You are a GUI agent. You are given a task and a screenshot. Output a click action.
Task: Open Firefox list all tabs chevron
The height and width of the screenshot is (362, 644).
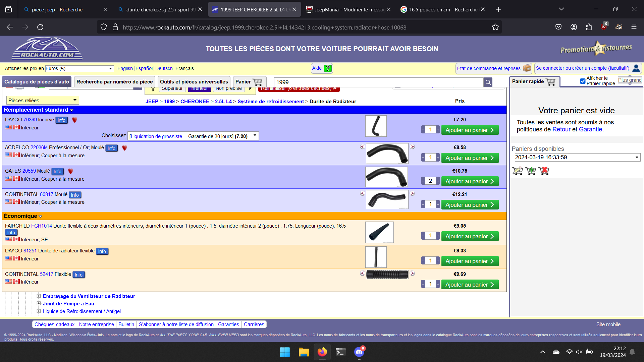point(561,9)
